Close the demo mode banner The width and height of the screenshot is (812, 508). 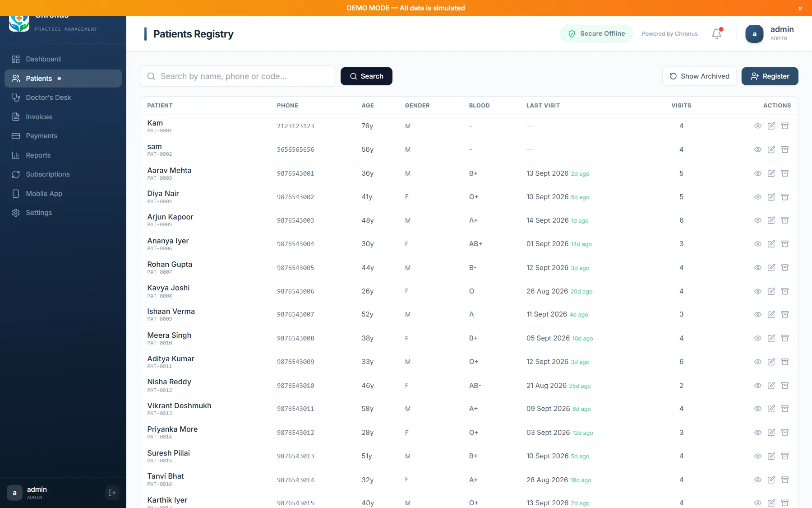(x=800, y=8)
